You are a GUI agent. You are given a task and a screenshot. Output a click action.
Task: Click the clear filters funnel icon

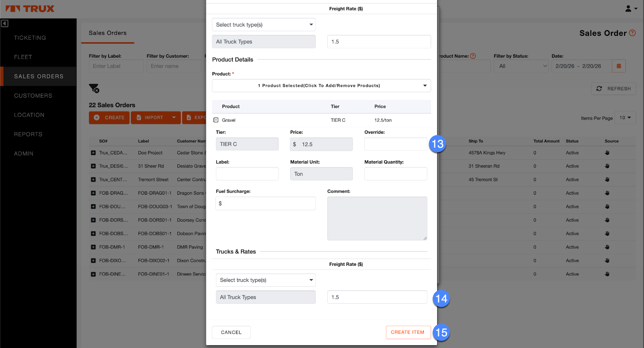pos(94,88)
